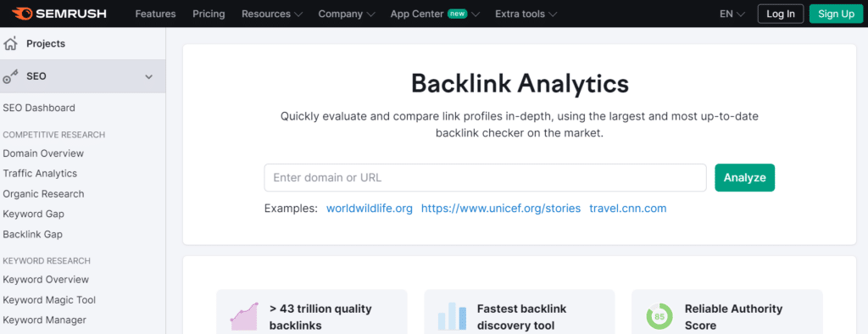The width and height of the screenshot is (868, 334).
Task: Use the unicef.org/stories example link
Action: click(501, 209)
